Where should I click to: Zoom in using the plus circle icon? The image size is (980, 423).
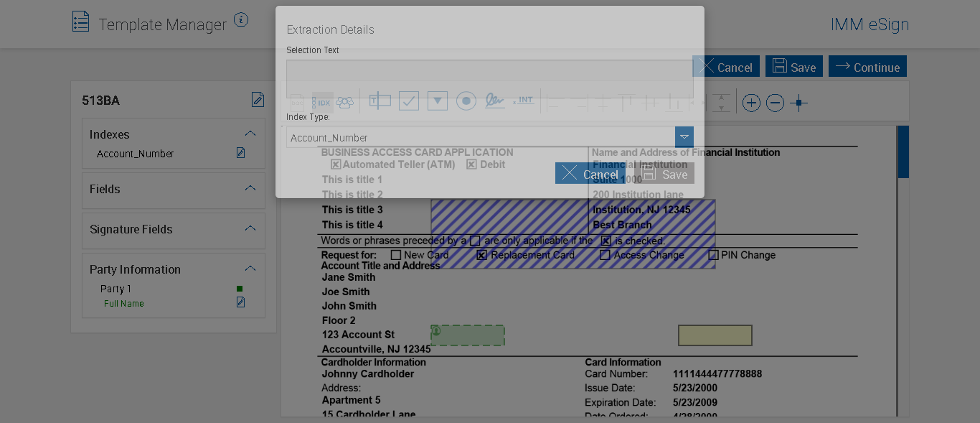[x=751, y=103]
